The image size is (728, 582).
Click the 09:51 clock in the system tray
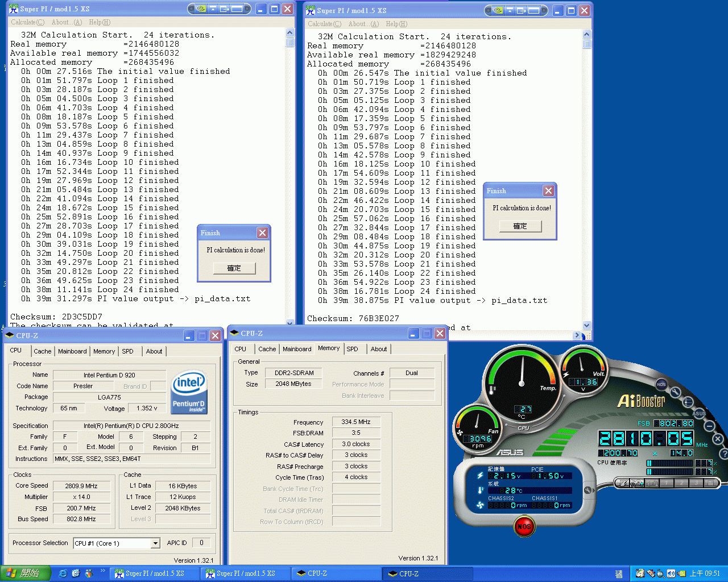click(705, 573)
